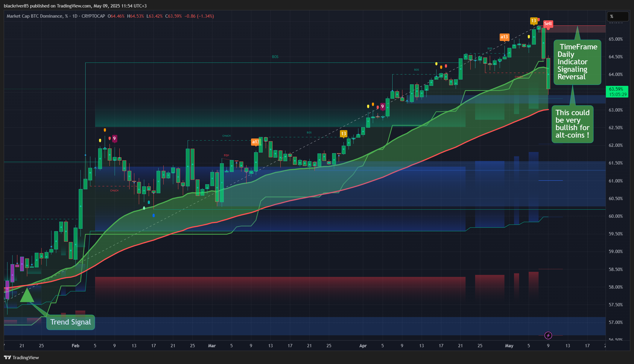Click the current price label 63.59%
This screenshot has width=634, height=364.
tap(617, 92)
